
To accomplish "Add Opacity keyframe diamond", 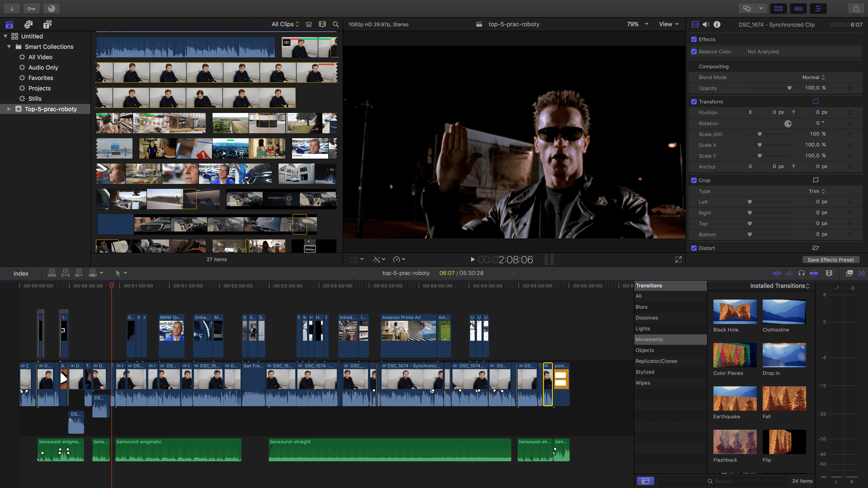I will (850, 88).
